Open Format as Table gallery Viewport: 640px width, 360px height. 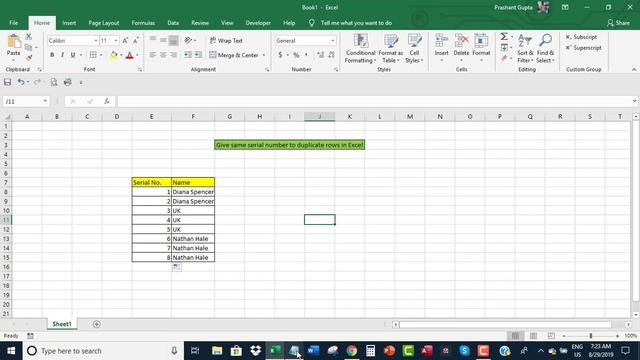coord(391,49)
